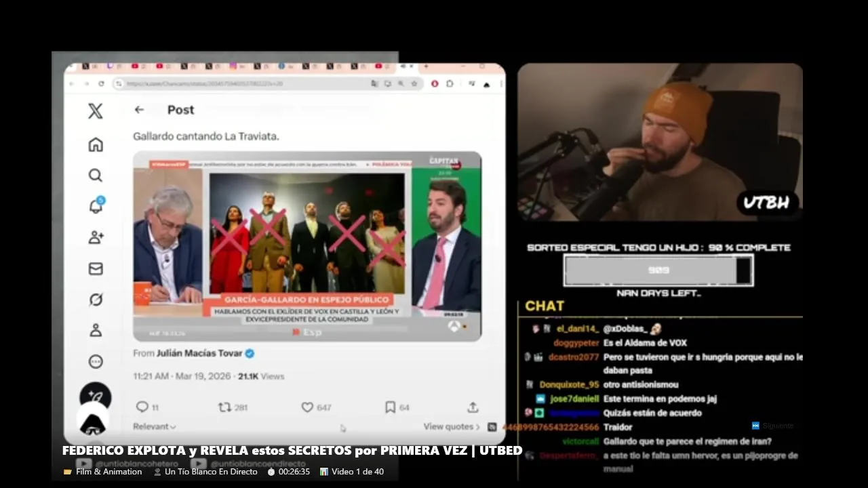Screen dimensions: 868x488
Task: Click the red extension icon in toolbar
Action: pos(435,83)
